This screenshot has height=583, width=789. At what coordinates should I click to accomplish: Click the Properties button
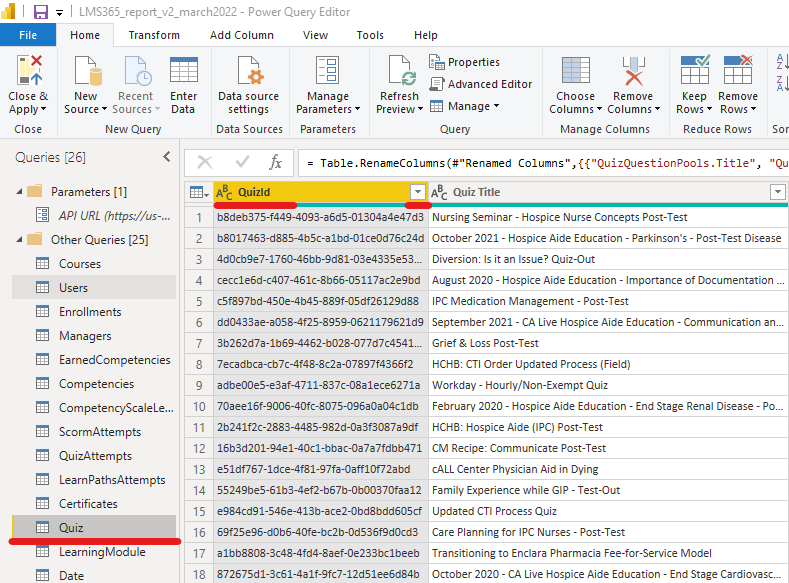[465, 62]
